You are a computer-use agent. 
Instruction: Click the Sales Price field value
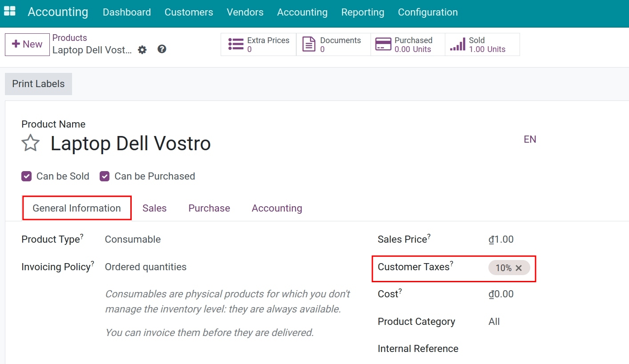click(x=501, y=240)
